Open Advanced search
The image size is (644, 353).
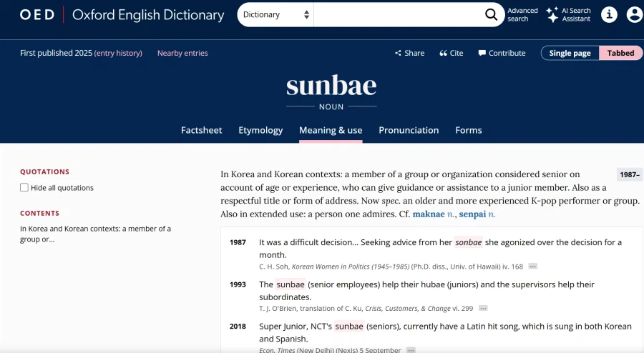click(522, 14)
